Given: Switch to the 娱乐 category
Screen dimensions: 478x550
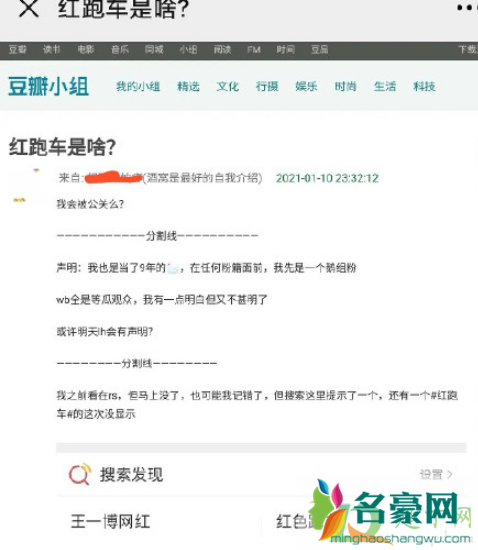Looking at the screenshot, I should (306, 86).
